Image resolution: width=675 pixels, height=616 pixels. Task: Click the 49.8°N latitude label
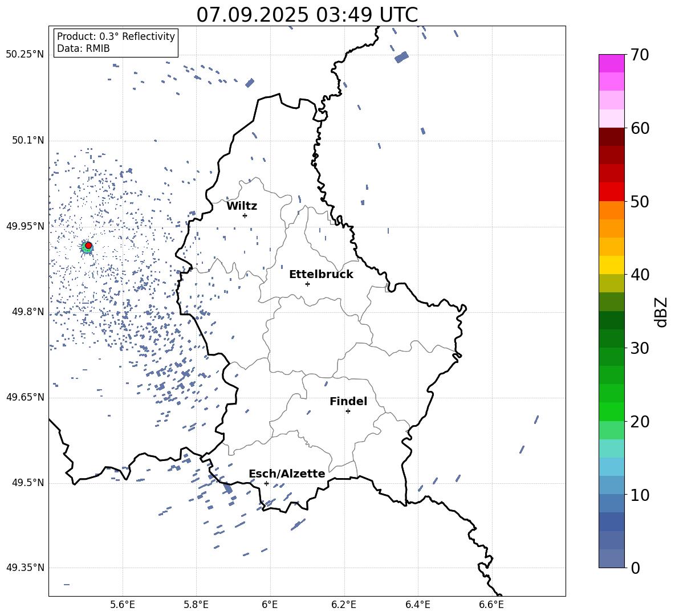point(27,312)
